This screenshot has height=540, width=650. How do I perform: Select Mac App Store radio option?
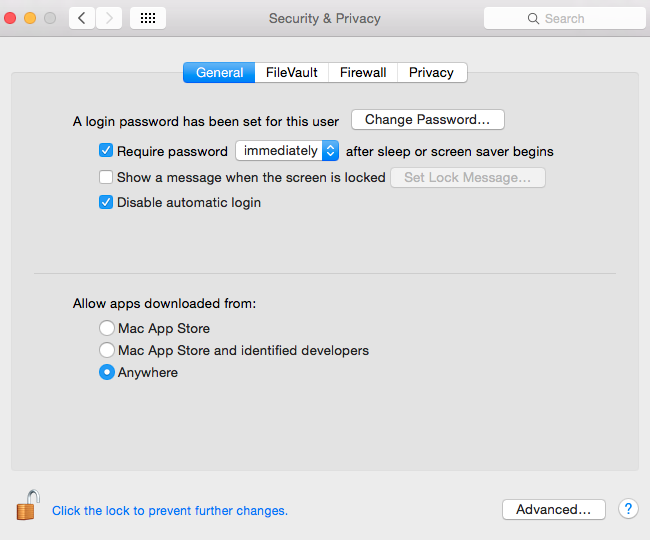click(x=107, y=328)
